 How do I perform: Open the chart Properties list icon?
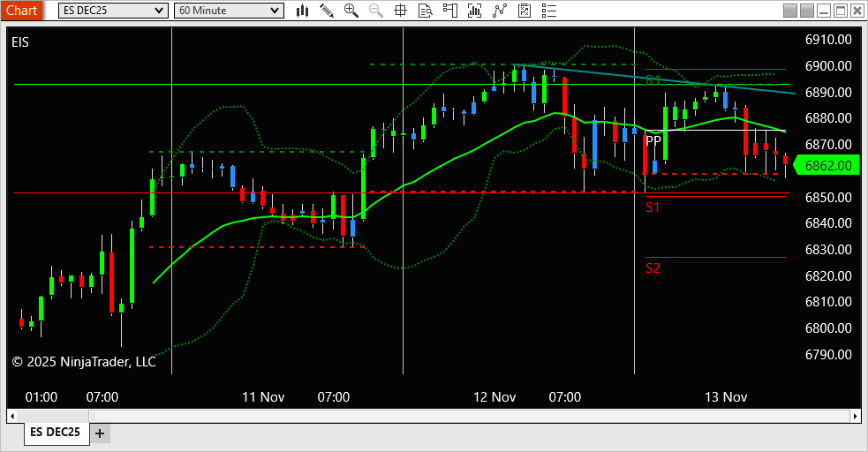point(548,11)
